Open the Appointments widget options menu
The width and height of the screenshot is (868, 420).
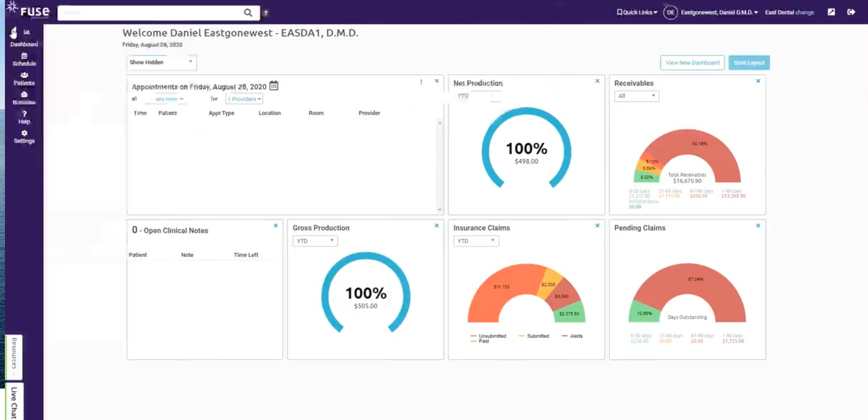coord(421,82)
